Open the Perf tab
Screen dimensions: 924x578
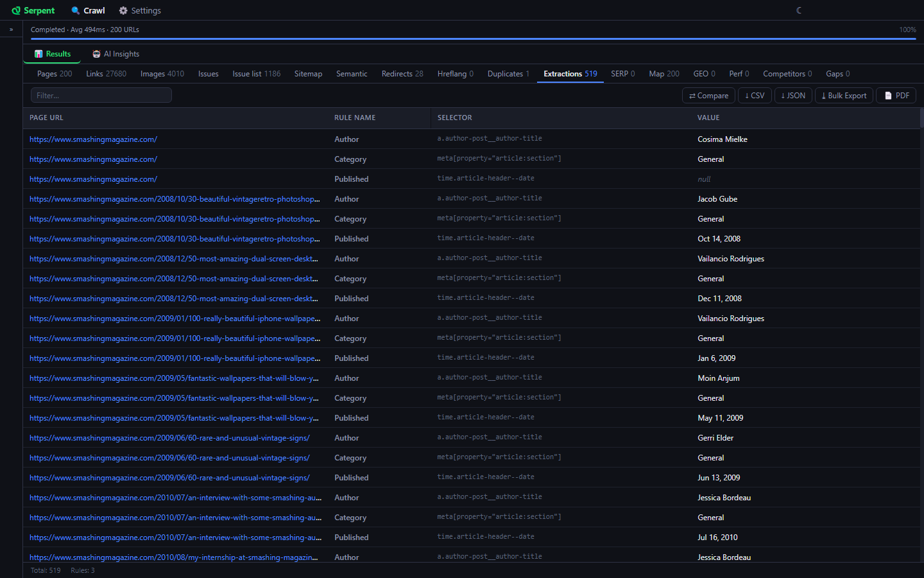click(x=739, y=74)
